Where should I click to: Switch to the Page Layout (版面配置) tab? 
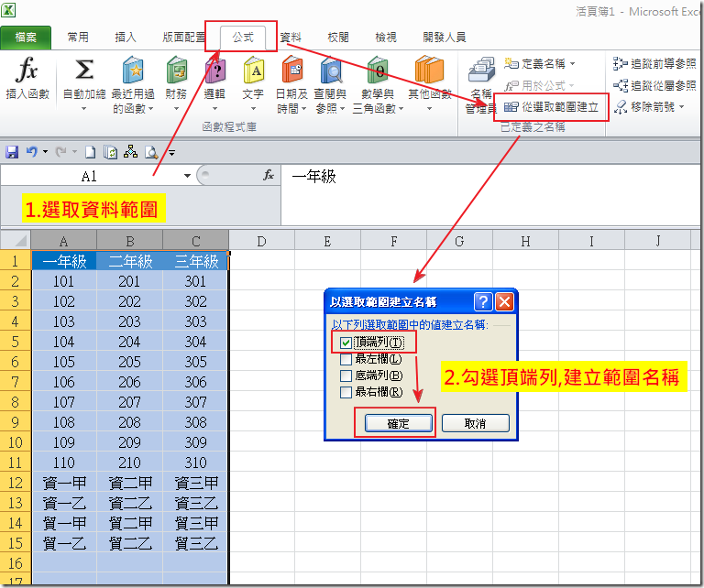[183, 38]
